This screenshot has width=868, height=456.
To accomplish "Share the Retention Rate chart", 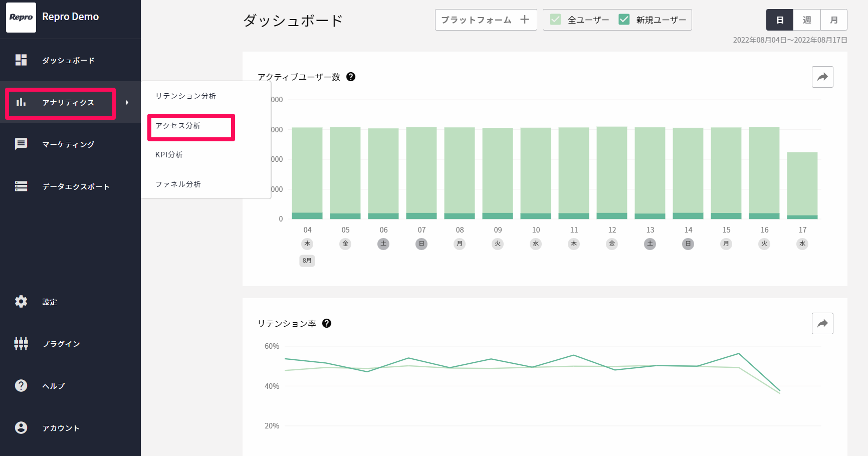I will 822,324.
